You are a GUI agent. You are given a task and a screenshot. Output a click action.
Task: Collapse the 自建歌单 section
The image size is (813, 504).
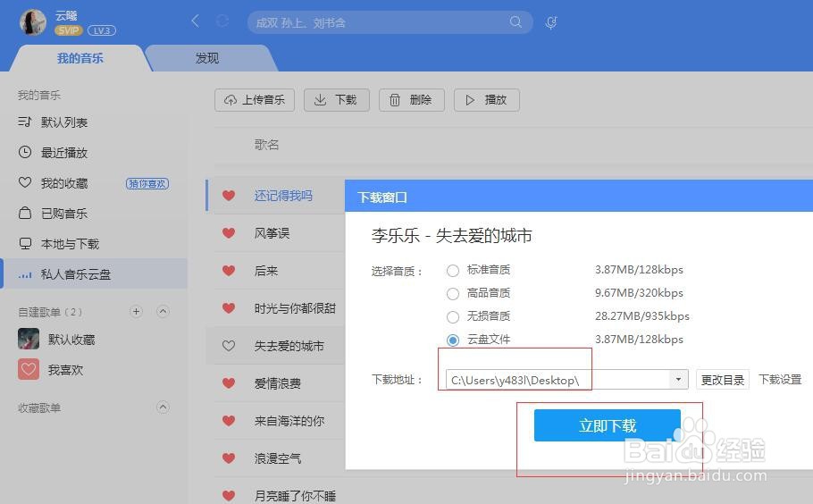click(163, 312)
